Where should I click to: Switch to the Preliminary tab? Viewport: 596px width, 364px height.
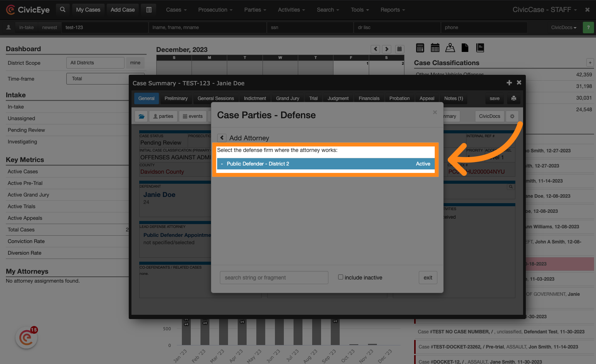[x=176, y=98]
